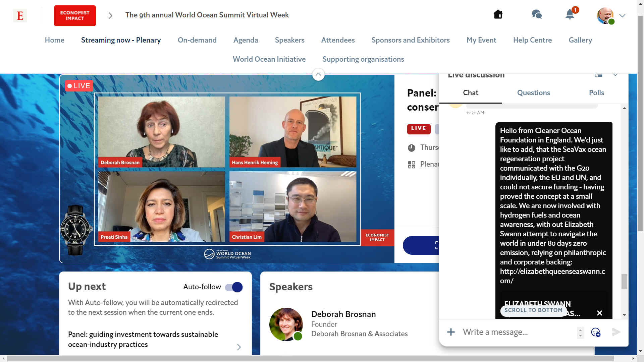Click Scroll to Bottom in chat
This screenshot has height=362, width=644.
533,310
